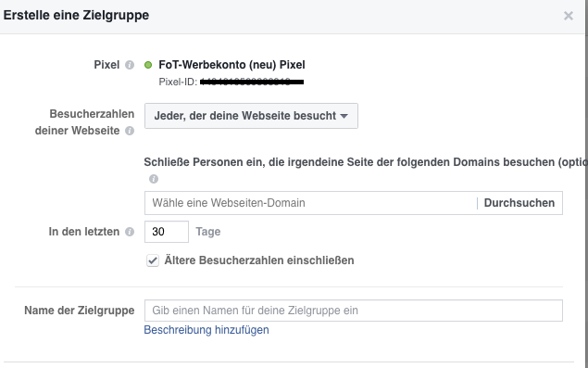Click Beschreibung hinzufügen link
The image size is (588, 368).
pyautogui.click(x=206, y=330)
